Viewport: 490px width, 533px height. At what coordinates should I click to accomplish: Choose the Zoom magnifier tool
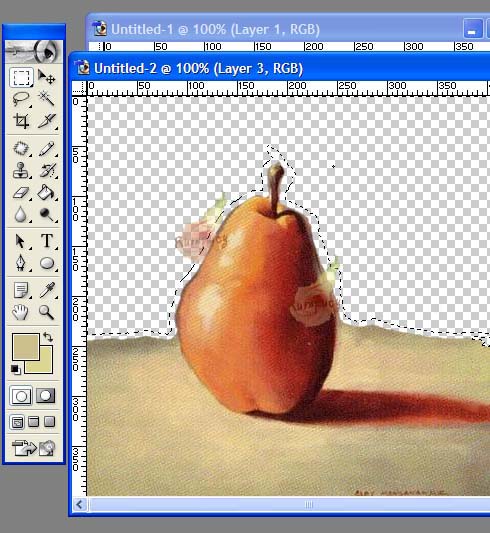47,312
